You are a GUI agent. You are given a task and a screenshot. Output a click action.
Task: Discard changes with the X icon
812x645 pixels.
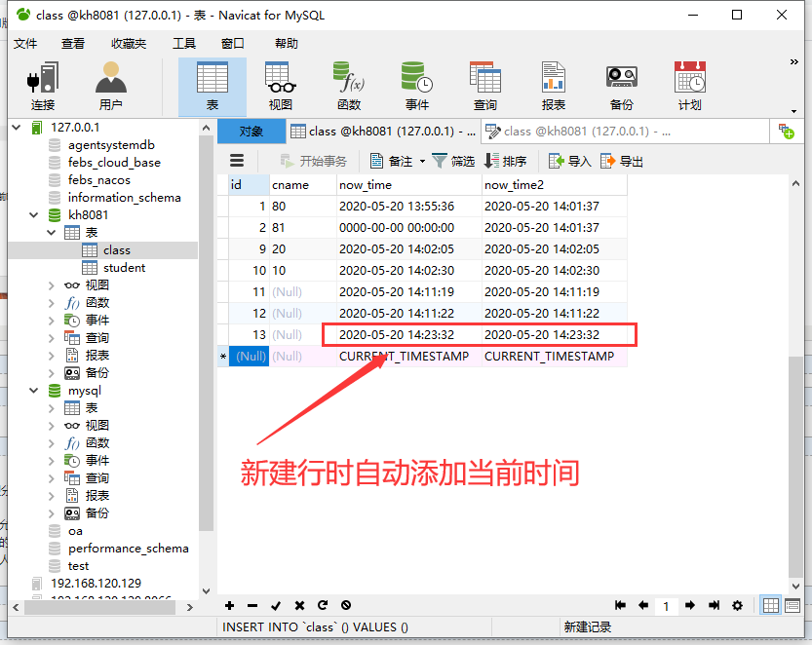point(299,605)
